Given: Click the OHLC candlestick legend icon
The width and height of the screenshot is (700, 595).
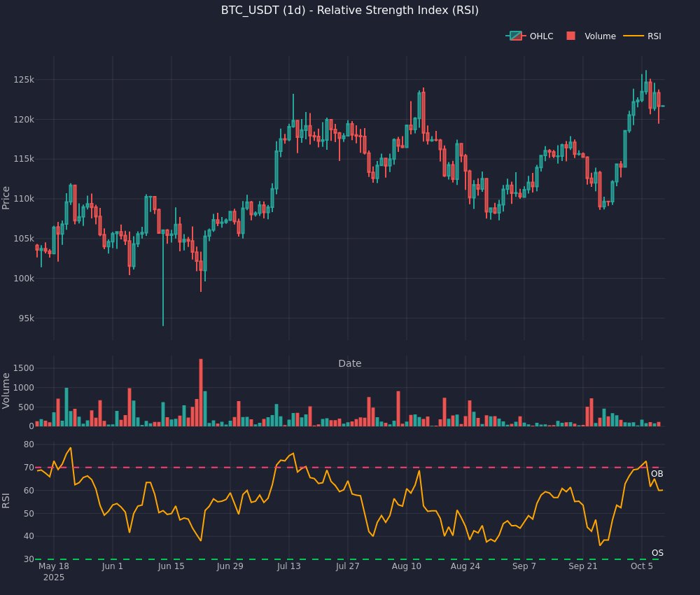Looking at the screenshot, I should [516, 36].
